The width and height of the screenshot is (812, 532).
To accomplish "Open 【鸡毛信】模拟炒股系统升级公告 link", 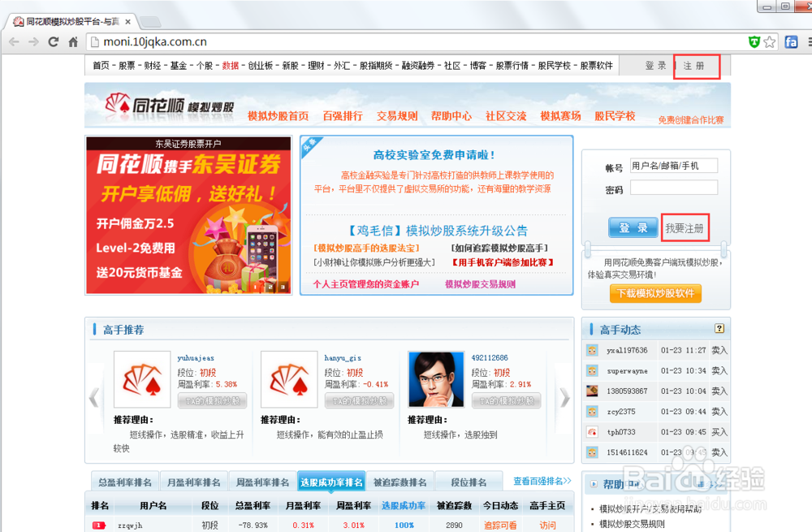I will pos(438,231).
